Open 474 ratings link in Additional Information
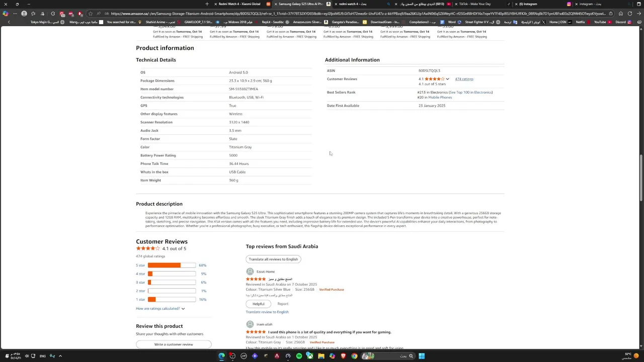 pyautogui.click(x=464, y=79)
